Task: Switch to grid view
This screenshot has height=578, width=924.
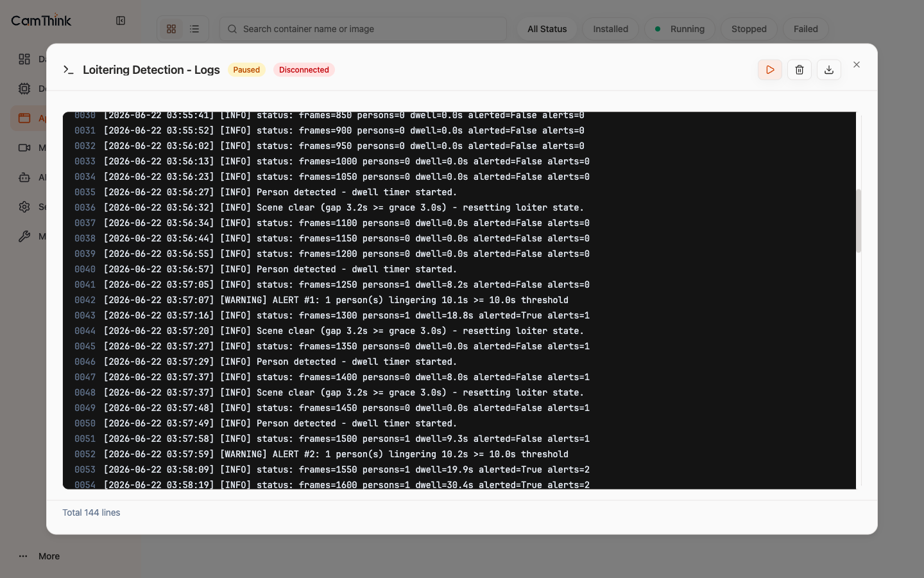Action: 171,29
